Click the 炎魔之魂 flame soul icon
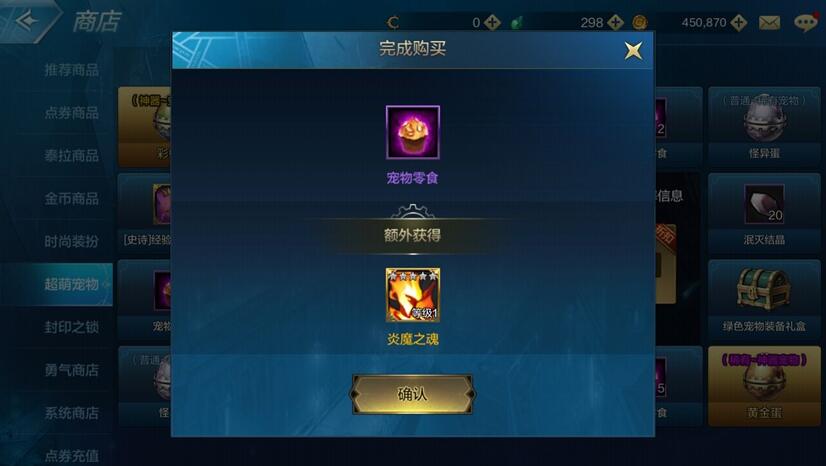826x466 pixels. click(x=412, y=295)
